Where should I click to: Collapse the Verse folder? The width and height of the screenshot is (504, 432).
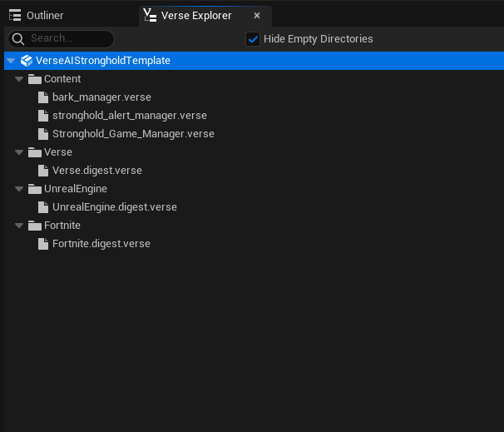point(19,152)
